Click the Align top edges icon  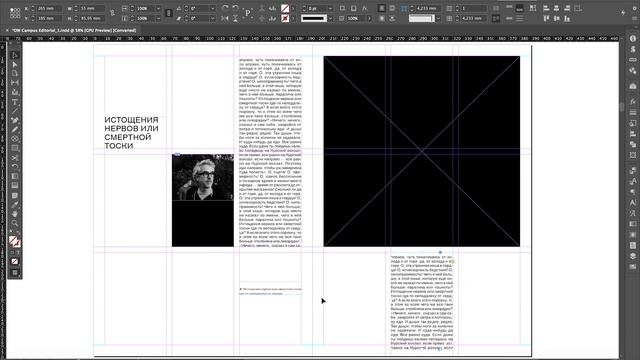coord(546,18)
